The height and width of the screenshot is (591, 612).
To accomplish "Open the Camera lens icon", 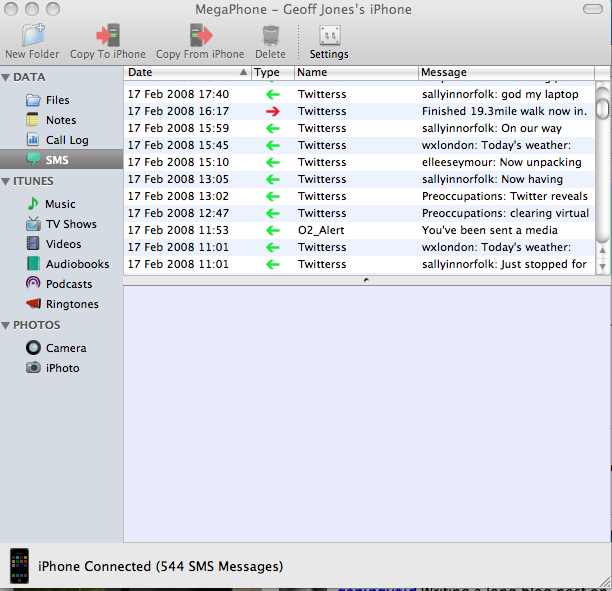I will 33,347.
